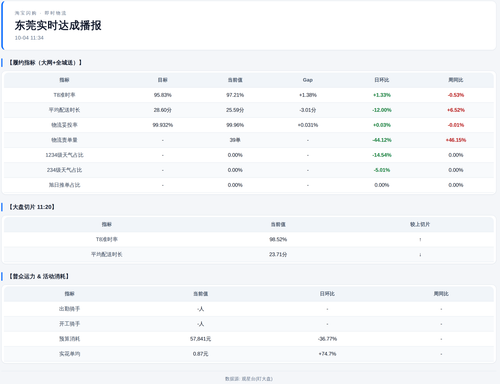Viewport: 500px width, 384px height.
Task: Select 平均配送时长 in the 大盘切片 table
Action: tap(107, 254)
